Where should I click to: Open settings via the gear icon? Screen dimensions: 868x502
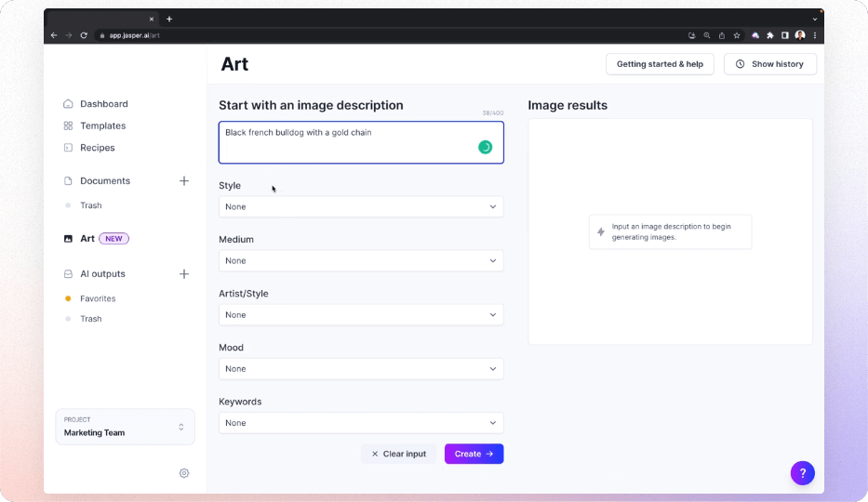[184, 473]
